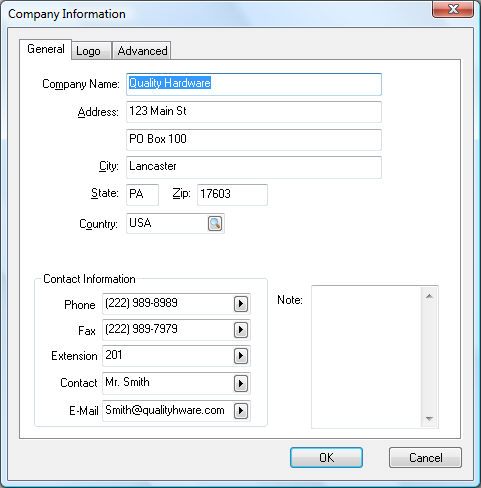Open the Country lookup magnifier icon

click(215, 224)
